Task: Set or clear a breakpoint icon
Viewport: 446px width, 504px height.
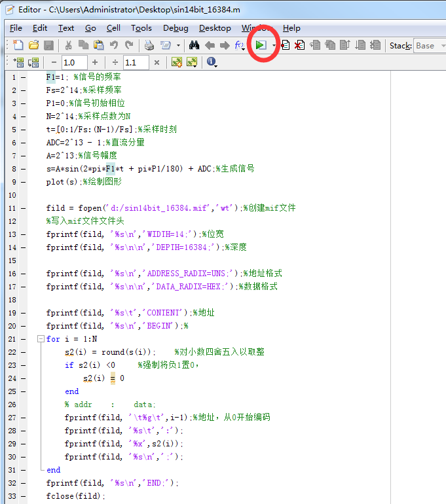Action: tap(285, 45)
